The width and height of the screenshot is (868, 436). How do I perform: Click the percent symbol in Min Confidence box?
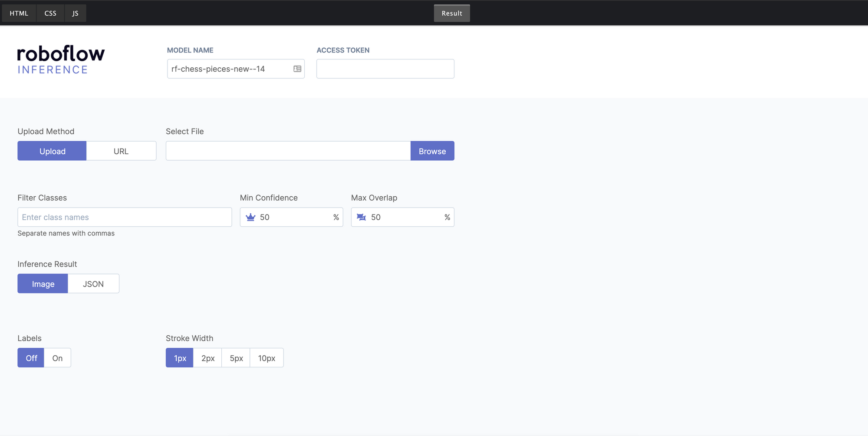(x=336, y=217)
